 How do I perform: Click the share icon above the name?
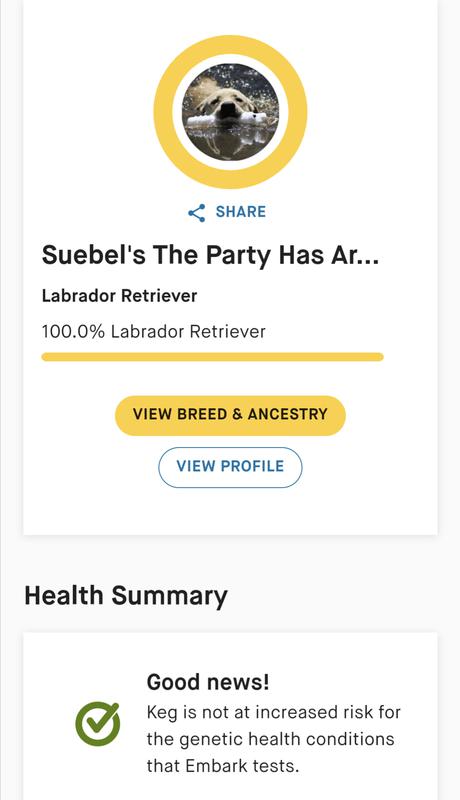click(x=197, y=213)
